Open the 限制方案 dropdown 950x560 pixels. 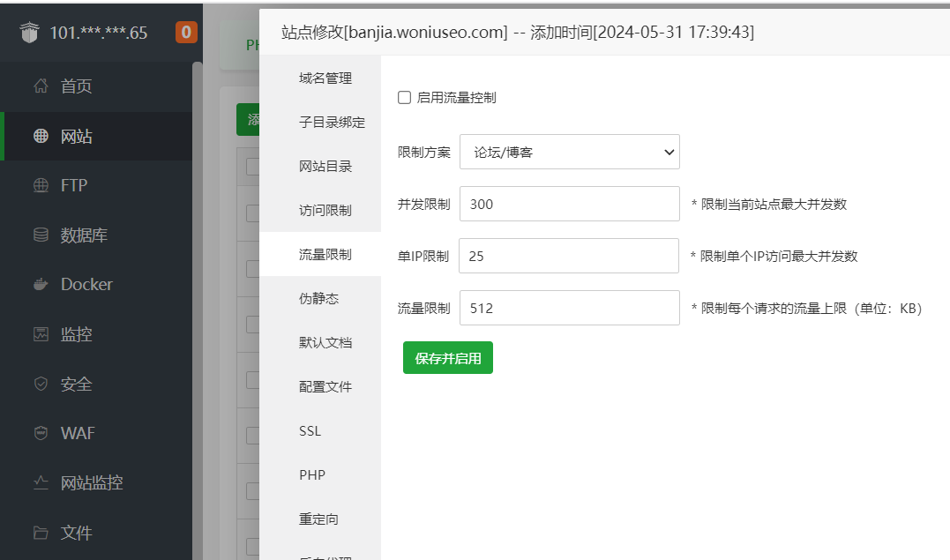pyautogui.click(x=569, y=152)
